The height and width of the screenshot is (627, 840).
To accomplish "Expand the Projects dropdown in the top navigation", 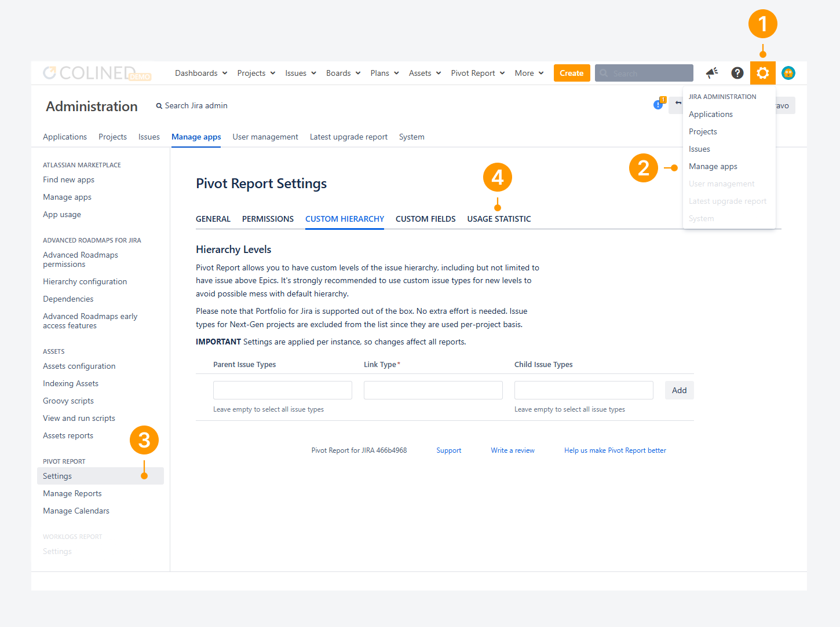I will pyautogui.click(x=256, y=73).
